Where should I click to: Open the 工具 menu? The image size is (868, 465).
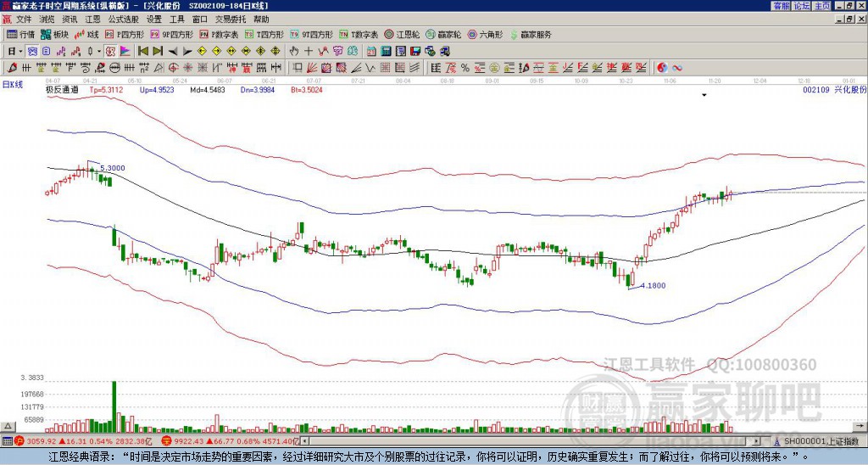[x=176, y=20]
